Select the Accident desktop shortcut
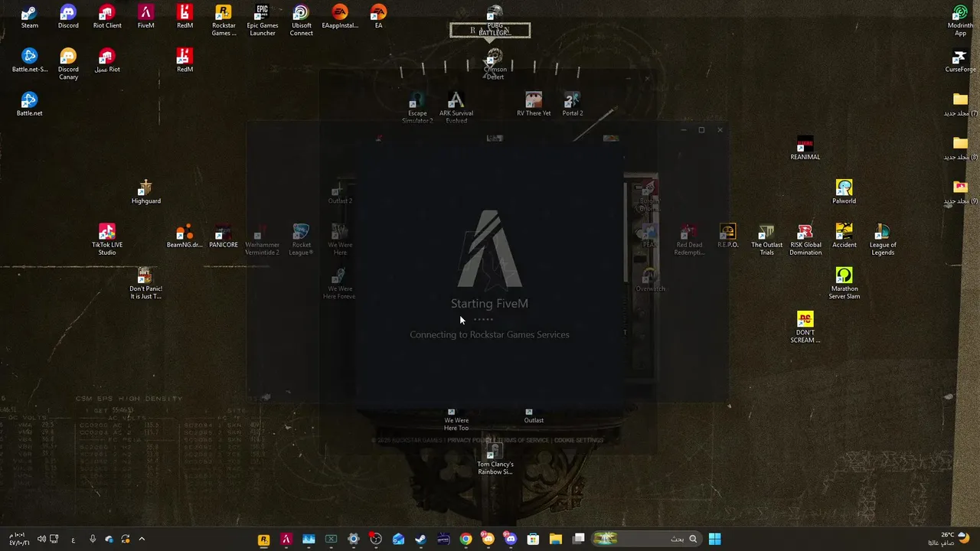Viewport: 980px width, 551px height. (x=844, y=236)
